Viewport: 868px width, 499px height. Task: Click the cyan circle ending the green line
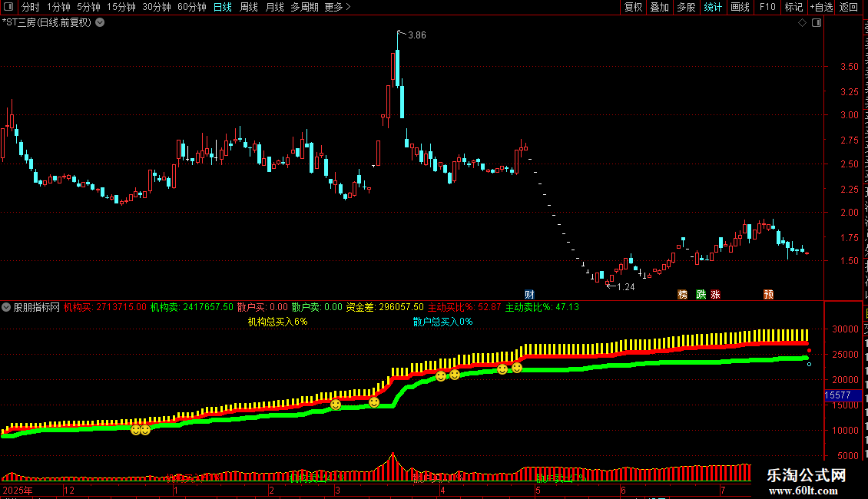coord(810,364)
